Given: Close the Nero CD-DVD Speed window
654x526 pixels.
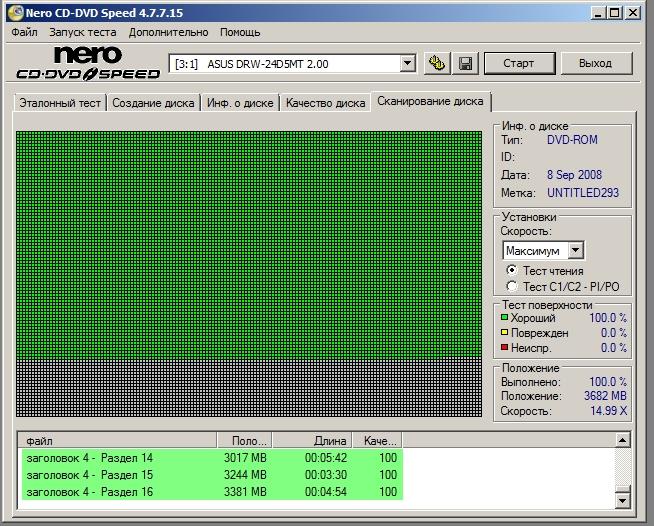Looking at the screenshot, I should pos(633,13).
